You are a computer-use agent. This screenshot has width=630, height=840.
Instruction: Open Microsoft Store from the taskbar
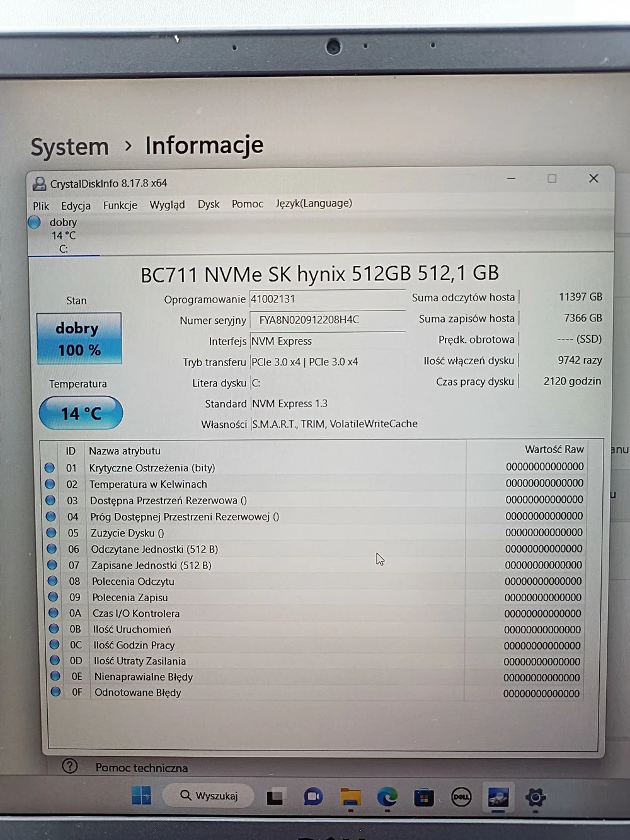(423, 797)
